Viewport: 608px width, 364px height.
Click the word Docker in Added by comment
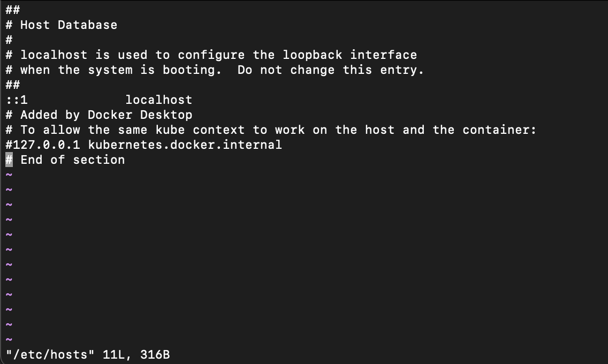pyautogui.click(x=110, y=115)
